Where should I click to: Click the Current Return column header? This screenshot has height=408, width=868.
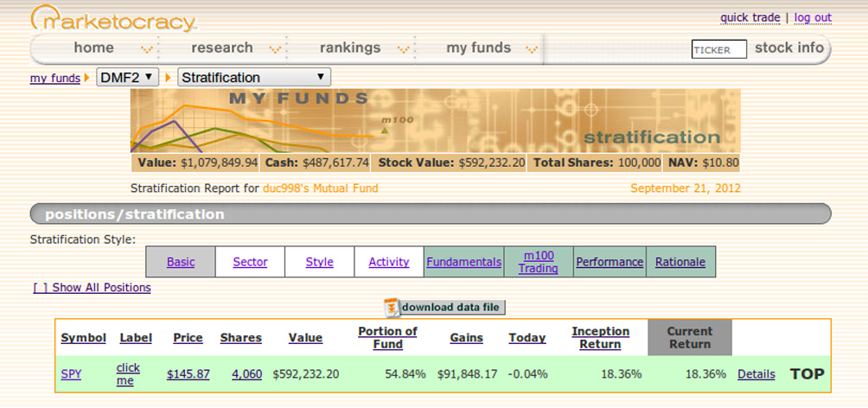click(x=690, y=338)
